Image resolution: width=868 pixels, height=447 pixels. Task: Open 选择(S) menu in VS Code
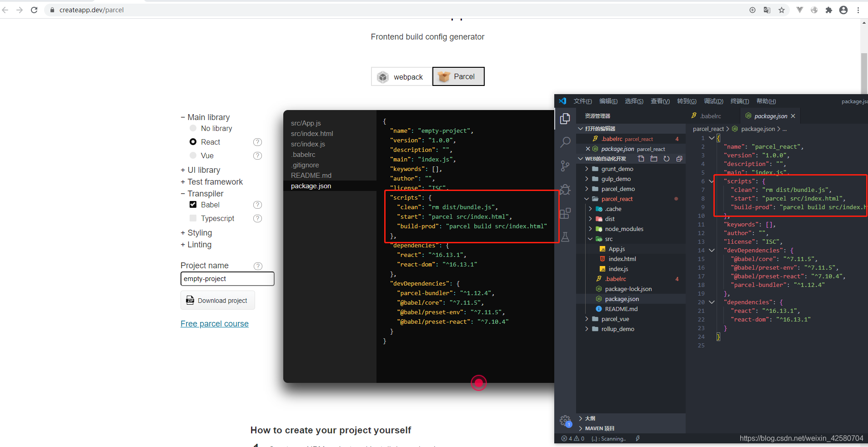[634, 101]
